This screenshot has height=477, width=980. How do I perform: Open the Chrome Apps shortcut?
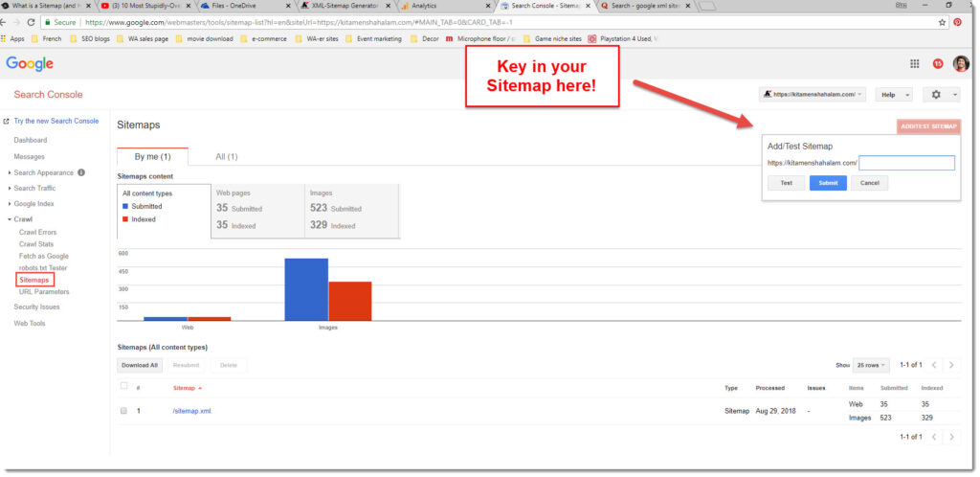point(13,38)
